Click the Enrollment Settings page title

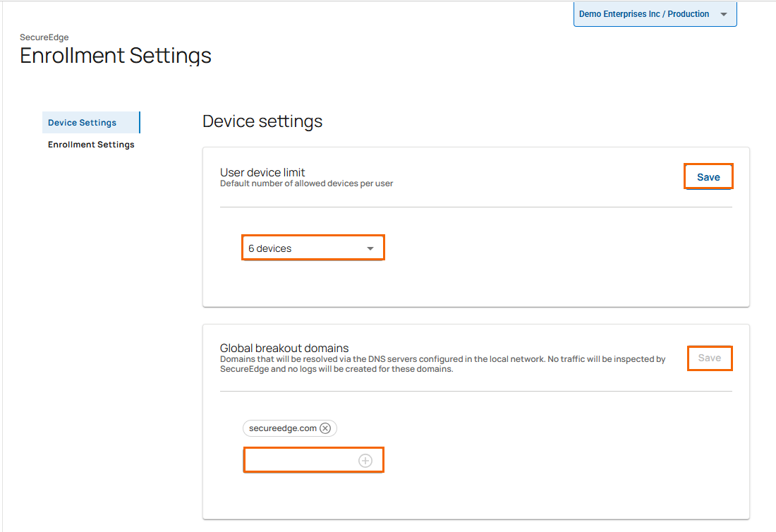point(115,56)
